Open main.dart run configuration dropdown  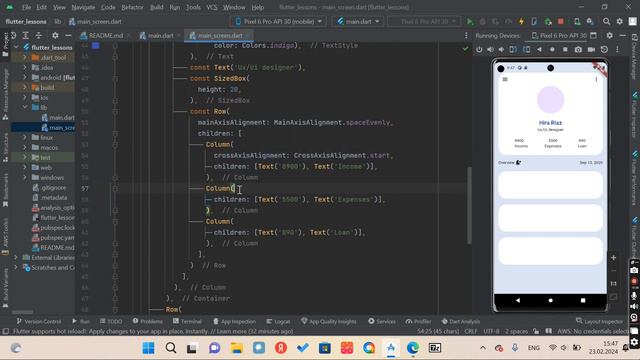pos(358,21)
